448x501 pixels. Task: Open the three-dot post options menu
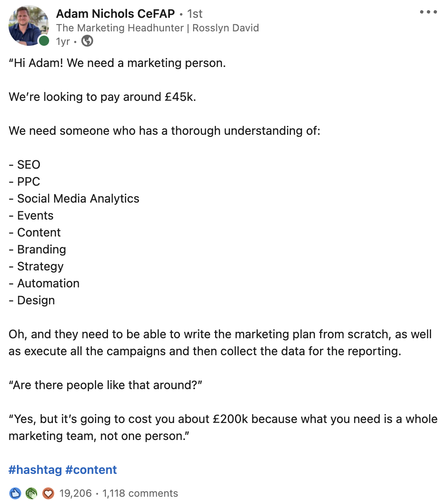(x=428, y=12)
